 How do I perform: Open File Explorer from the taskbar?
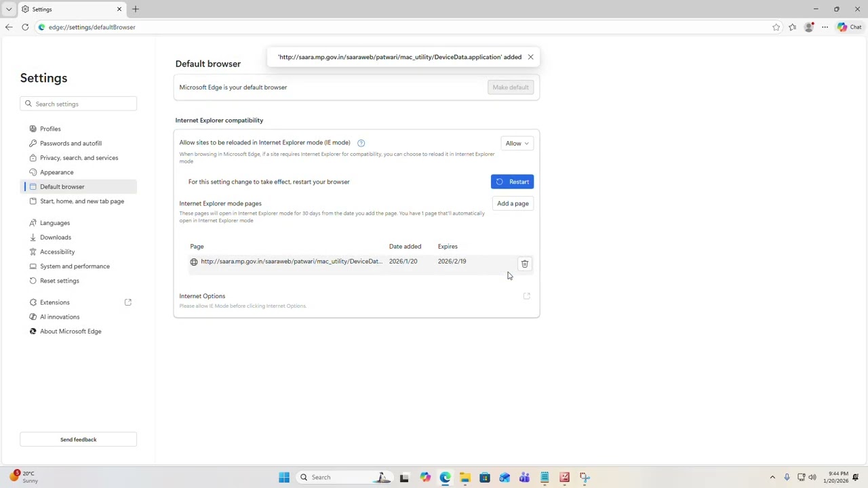click(465, 477)
